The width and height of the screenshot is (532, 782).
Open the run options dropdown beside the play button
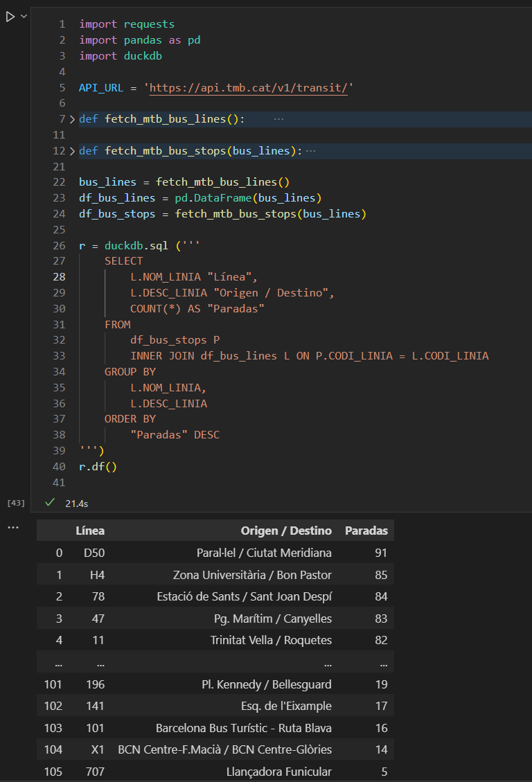coord(23,17)
